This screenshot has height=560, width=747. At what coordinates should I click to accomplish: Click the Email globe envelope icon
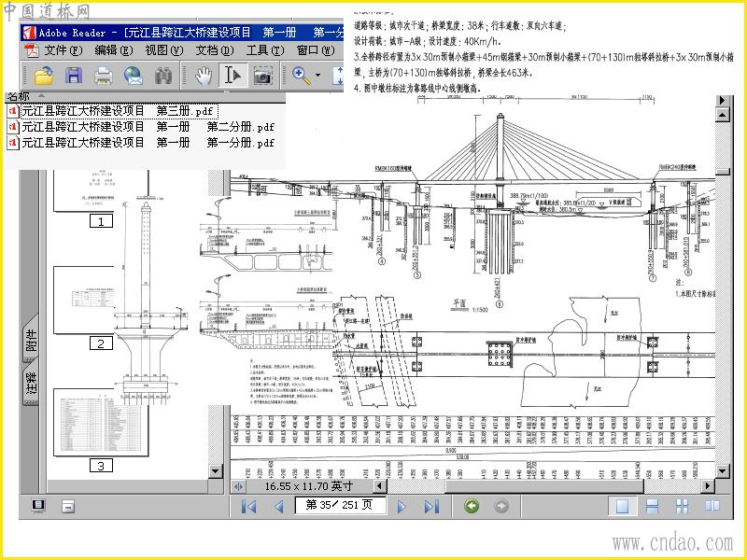[x=134, y=76]
